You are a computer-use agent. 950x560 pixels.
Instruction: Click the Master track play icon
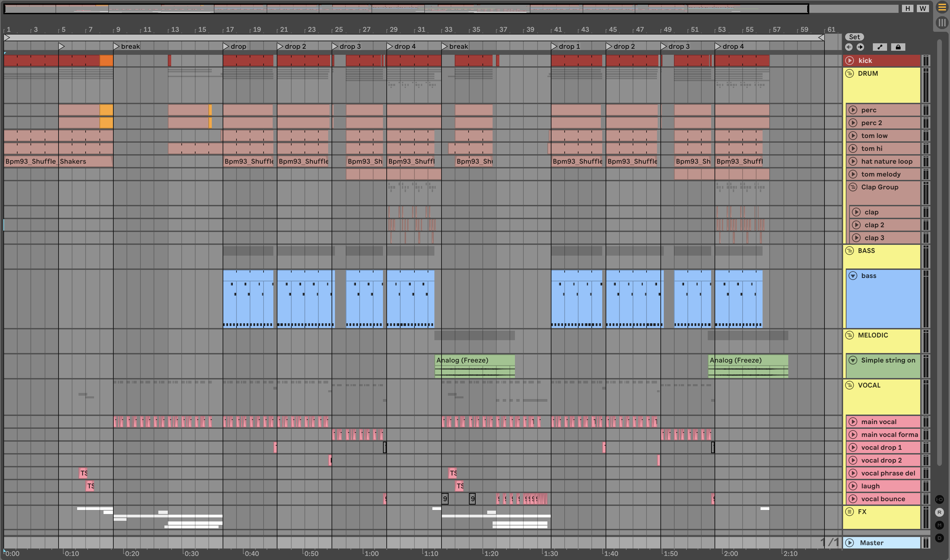[x=849, y=543]
